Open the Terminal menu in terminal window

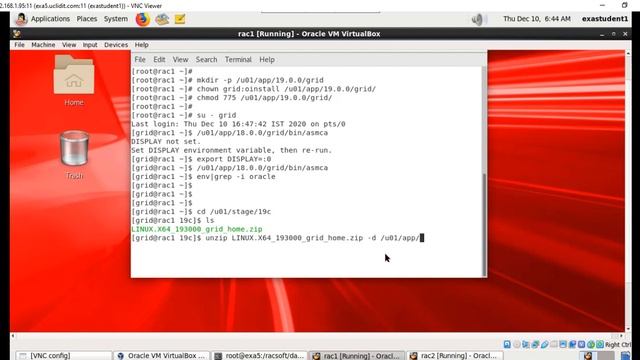(x=238, y=60)
